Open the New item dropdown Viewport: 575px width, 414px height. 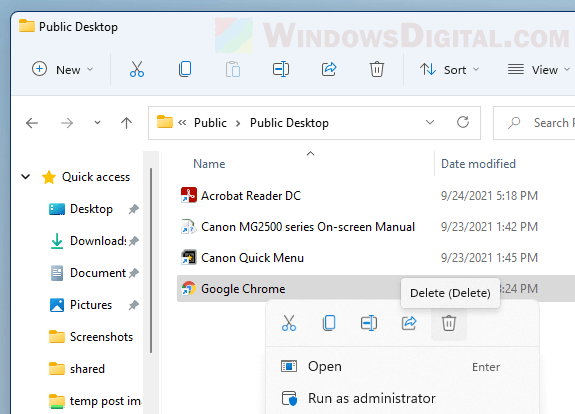click(x=62, y=69)
